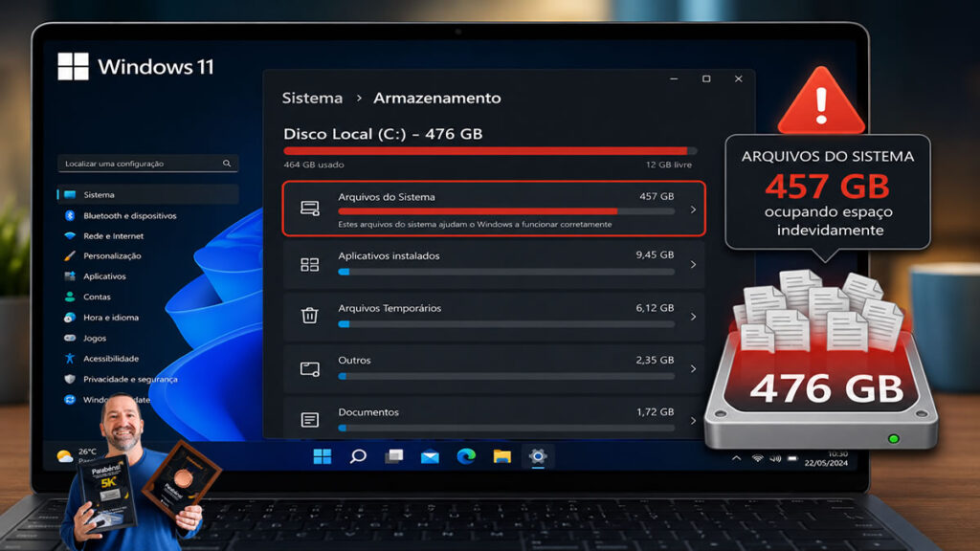Open the Jogos settings category
Viewport: 980px width, 551px height.
pos(95,338)
